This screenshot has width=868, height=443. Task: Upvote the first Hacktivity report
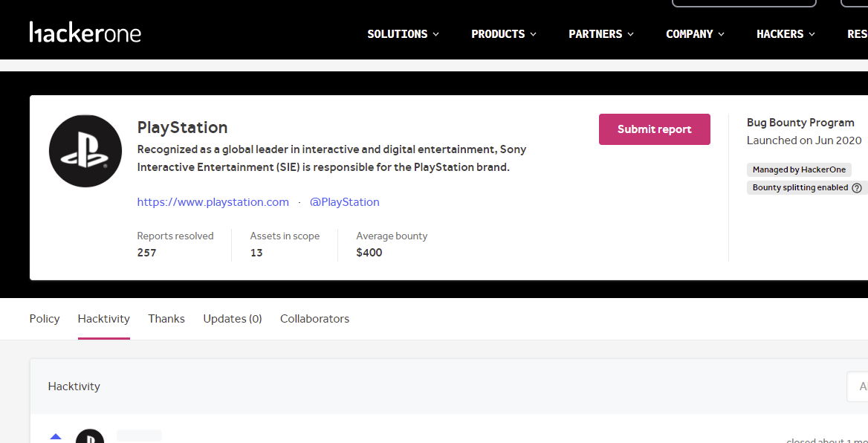point(56,437)
